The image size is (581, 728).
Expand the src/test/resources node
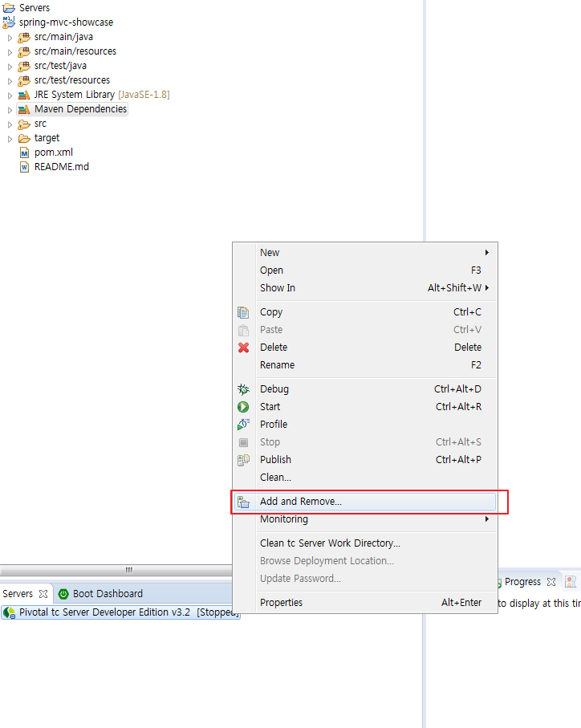pos(10,81)
